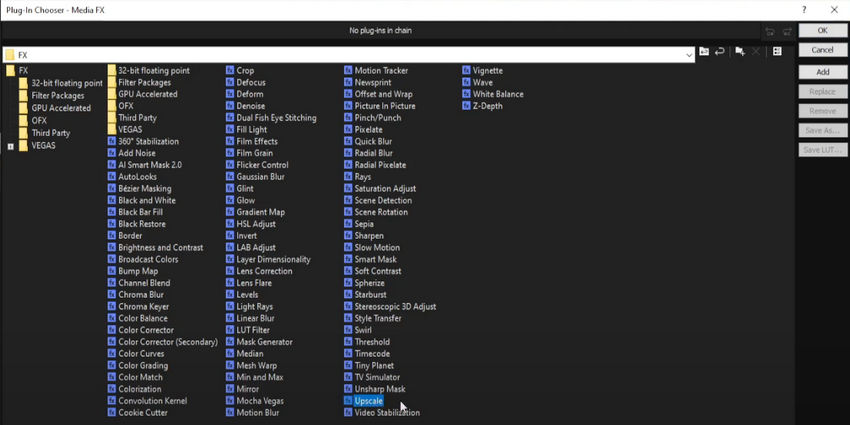This screenshot has width=850, height=425.
Task: Select the White Balance effect entry
Action: tap(497, 94)
